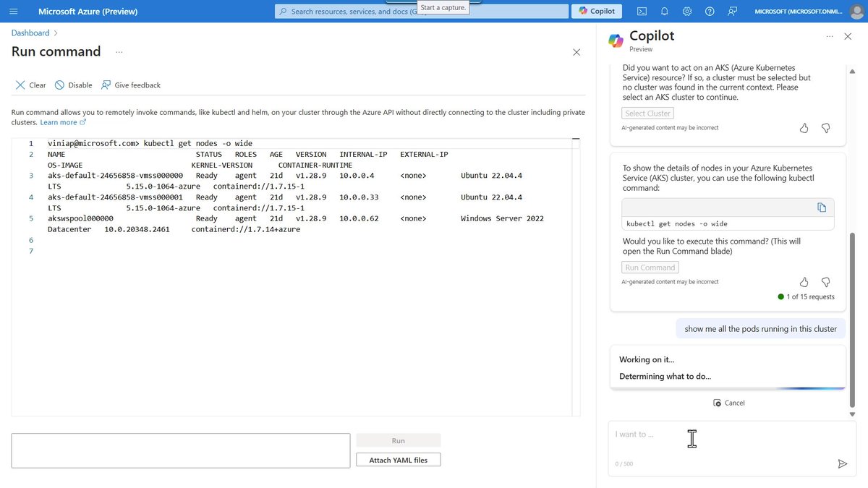Click the send arrow in Copilot
This screenshot has width=868, height=488.
pos(842,463)
